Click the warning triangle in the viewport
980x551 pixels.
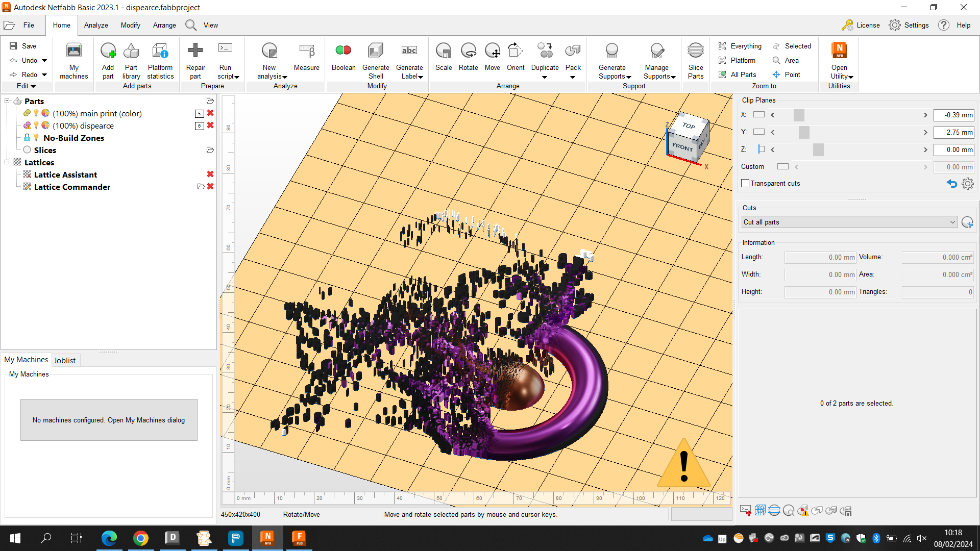click(x=684, y=463)
